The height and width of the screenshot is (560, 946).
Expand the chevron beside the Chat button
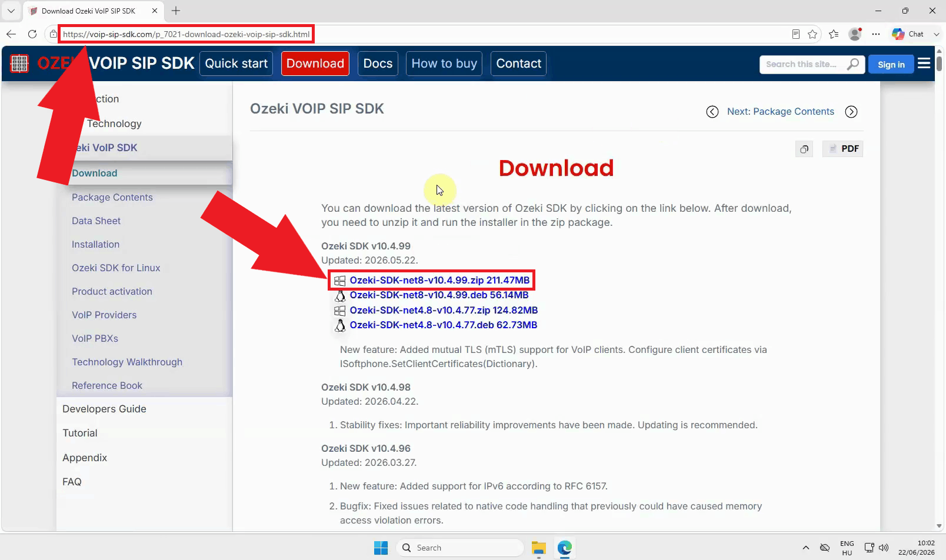[x=936, y=34]
